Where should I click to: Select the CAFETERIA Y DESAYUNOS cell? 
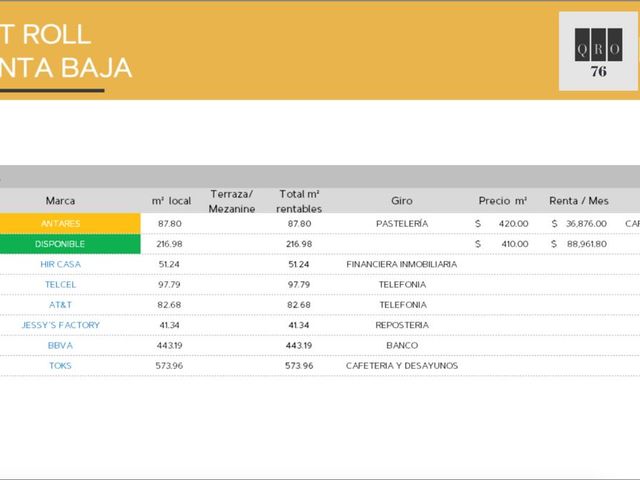[x=402, y=366]
